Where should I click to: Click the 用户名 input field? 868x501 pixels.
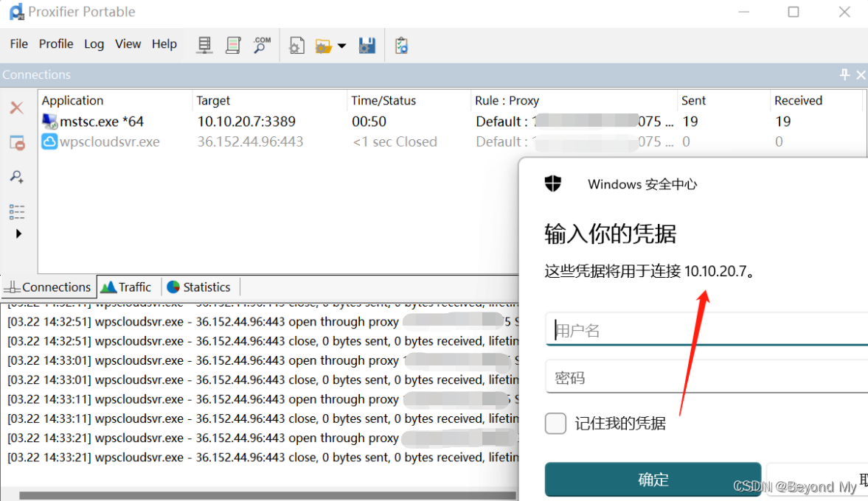coord(707,330)
